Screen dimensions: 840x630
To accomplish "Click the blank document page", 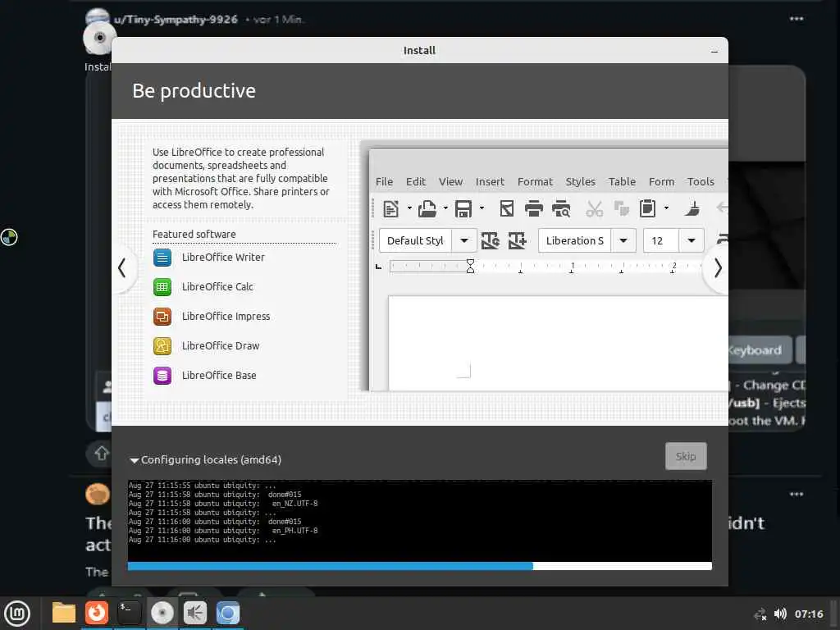I will tap(558, 344).
